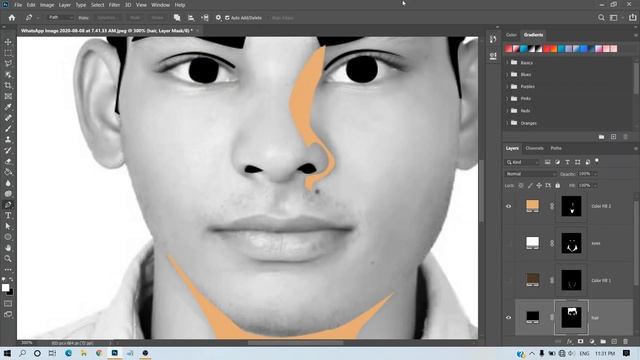Select the Move tool

8,42
